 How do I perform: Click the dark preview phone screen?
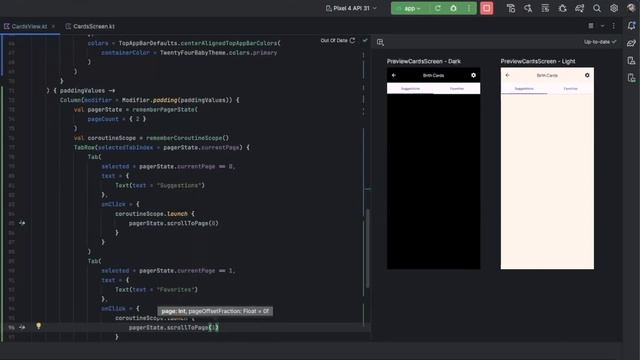433,169
